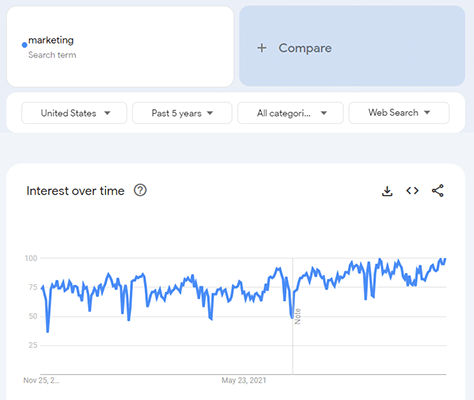Share the Interest over time chart

(x=438, y=191)
